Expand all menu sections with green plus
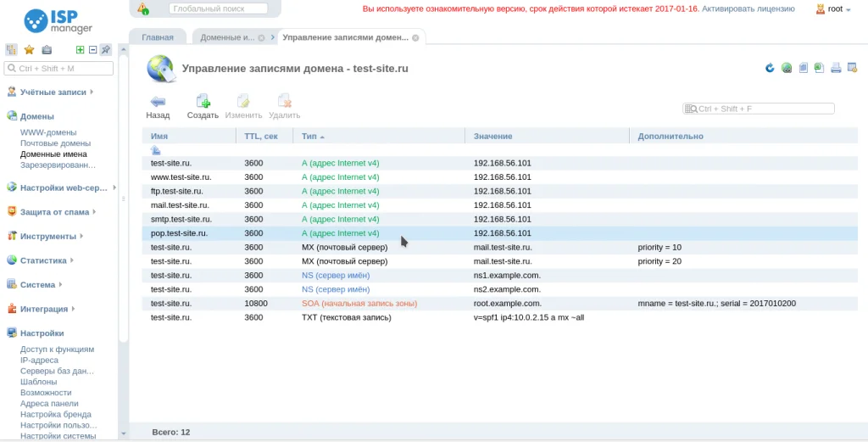Viewport: 868px width, 442px height. (x=81, y=50)
